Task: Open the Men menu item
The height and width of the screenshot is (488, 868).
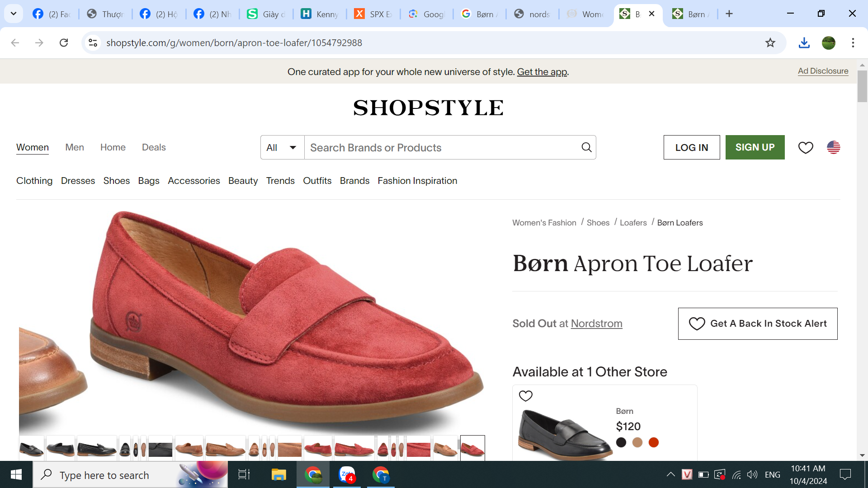Action: [x=75, y=147]
